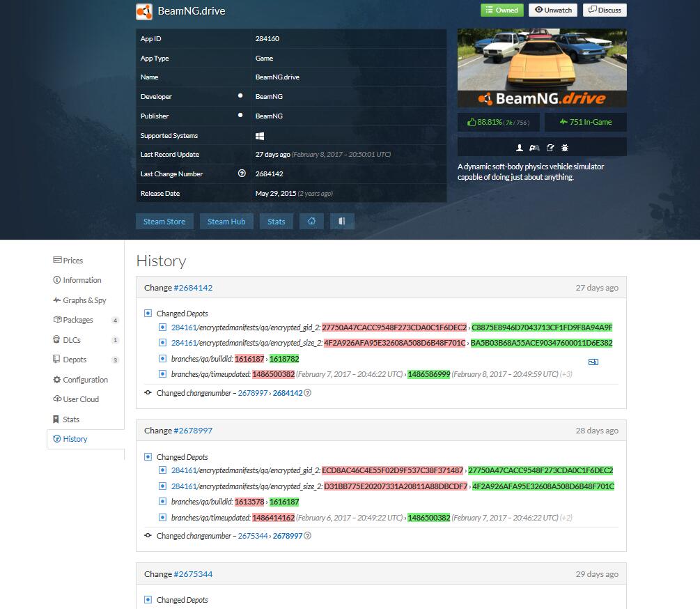The image size is (700, 609).
Task: Open the Prices sidebar tab
Action: (85, 261)
